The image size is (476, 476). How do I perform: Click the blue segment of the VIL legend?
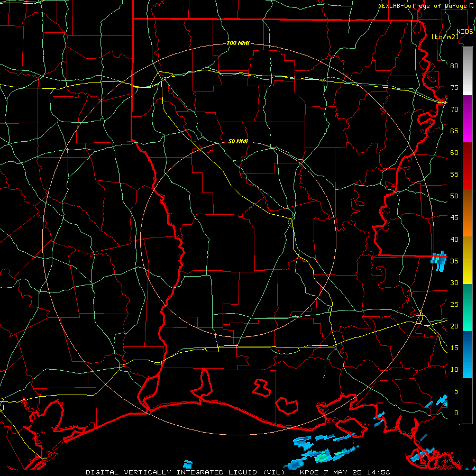[x=467, y=354]
